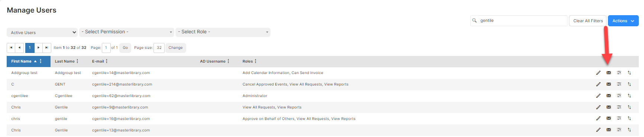Open the Actions dropdown button
This screenshot has height=137, width=644.
point(623,21)
